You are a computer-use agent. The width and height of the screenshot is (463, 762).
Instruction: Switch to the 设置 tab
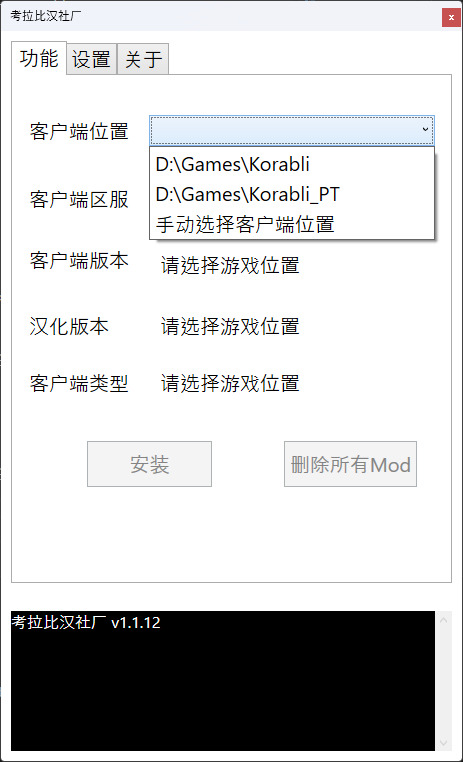(91, 59)
